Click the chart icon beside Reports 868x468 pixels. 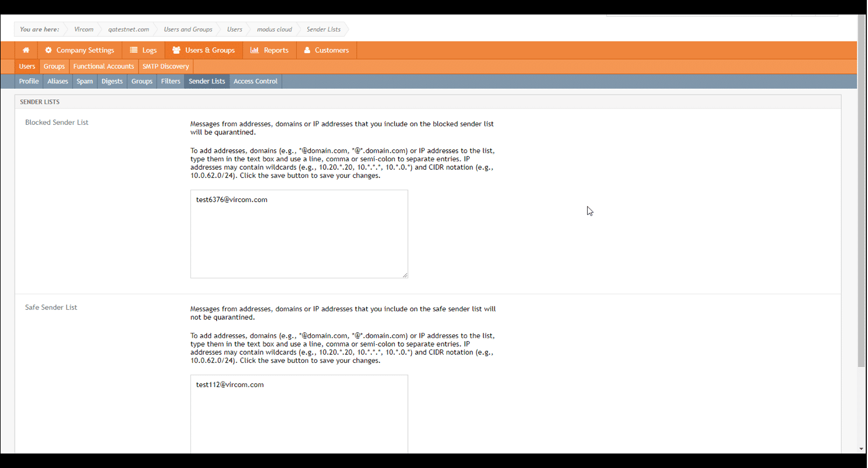[255, 50]
